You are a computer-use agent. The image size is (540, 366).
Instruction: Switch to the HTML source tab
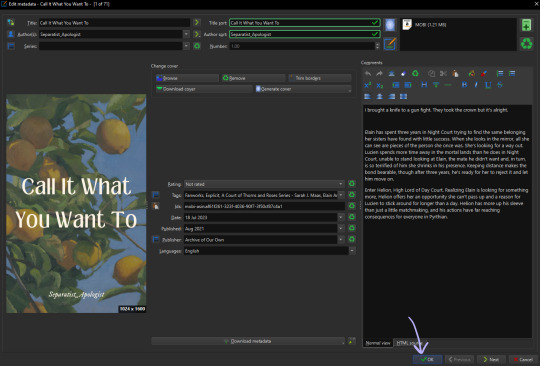[409, 343]
